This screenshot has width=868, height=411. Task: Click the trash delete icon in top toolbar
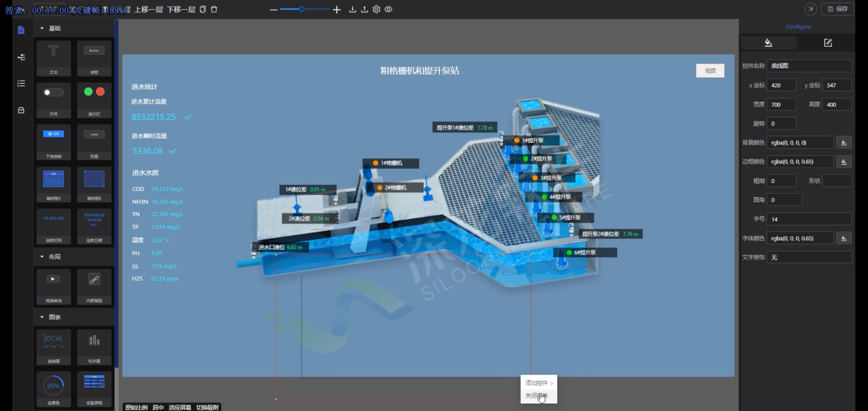click(214, 9)
